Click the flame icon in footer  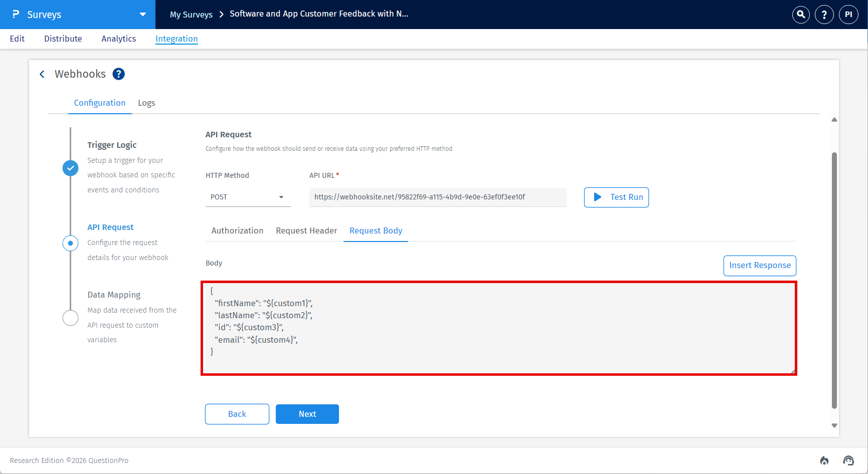coord(824,460)
